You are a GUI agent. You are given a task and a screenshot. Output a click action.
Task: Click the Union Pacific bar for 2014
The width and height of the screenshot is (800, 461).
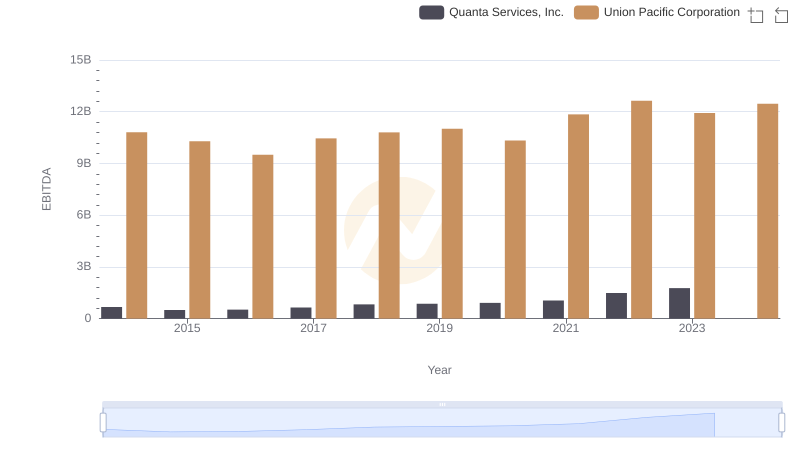tap(137, 225)
